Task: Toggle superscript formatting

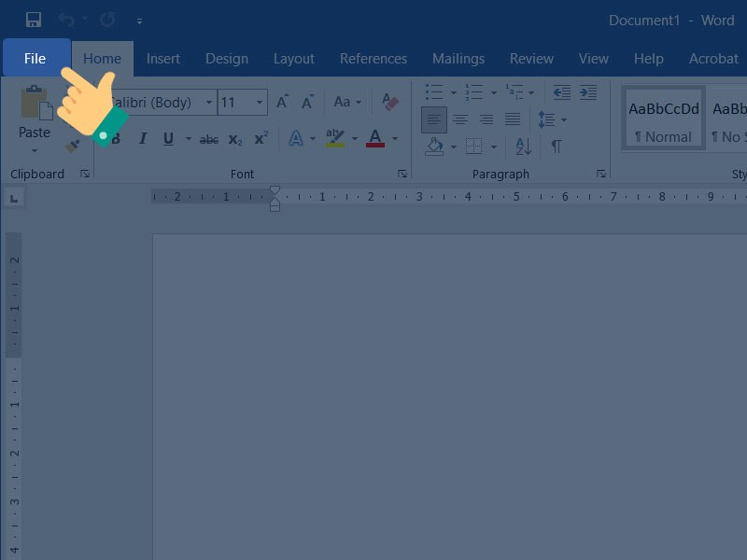Action: click(x=261, y=138)
